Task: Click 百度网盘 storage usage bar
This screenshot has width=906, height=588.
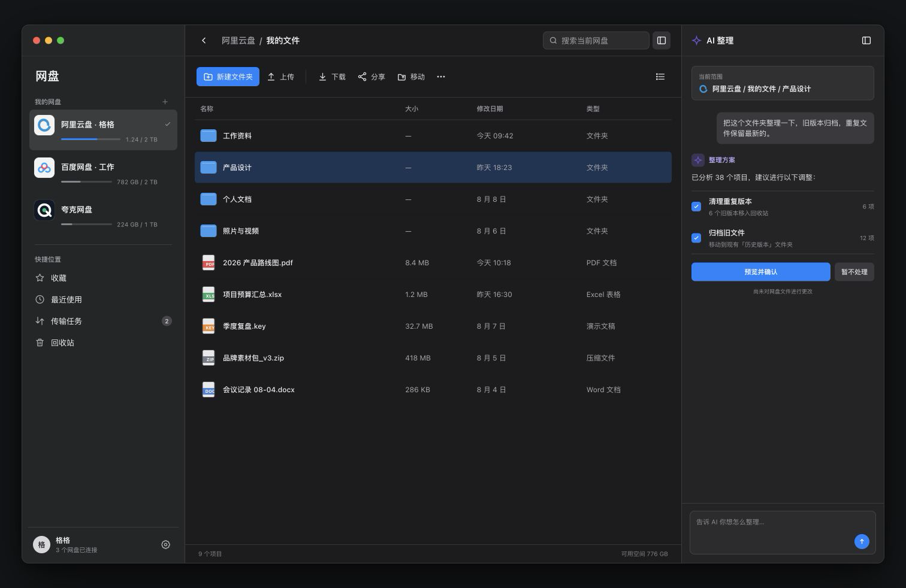Action: pyautogui.click(x=86, y=181)
